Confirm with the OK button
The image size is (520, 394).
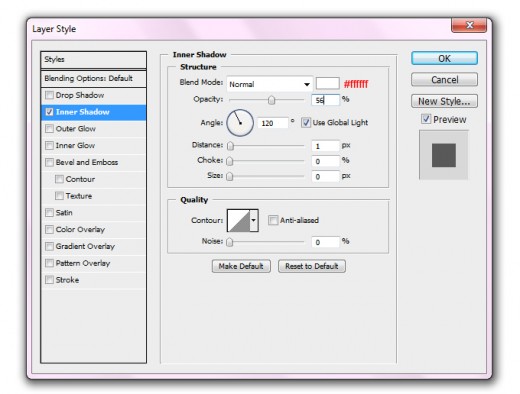click(444, 58)
